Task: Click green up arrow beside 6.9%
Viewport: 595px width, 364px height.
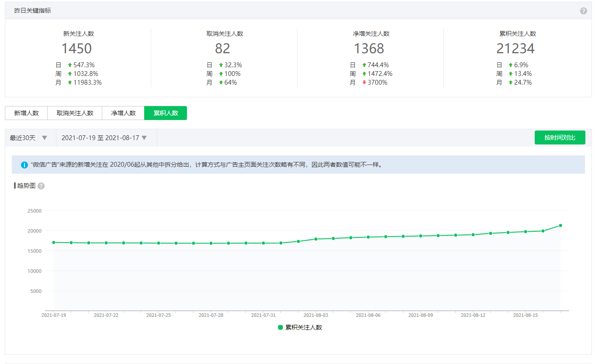Action: point(511,65)
